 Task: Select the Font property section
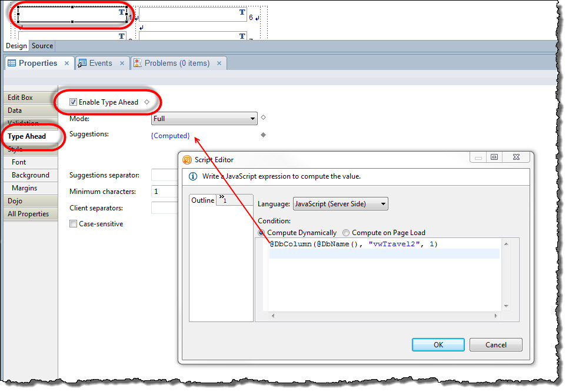click(31, 162)
